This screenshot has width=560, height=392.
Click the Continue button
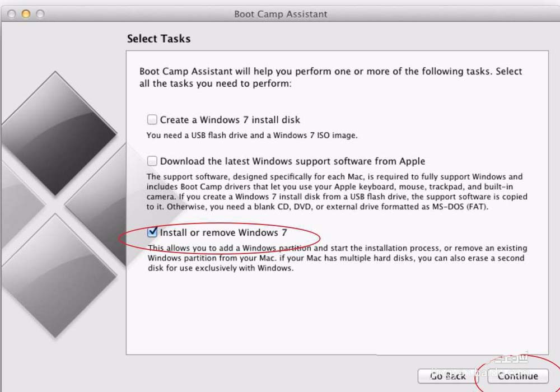pyautogui.click(x=518, y=376)
